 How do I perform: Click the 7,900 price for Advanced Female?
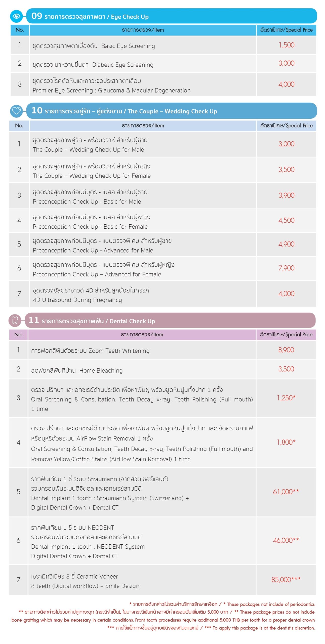(x=286, y=268)
